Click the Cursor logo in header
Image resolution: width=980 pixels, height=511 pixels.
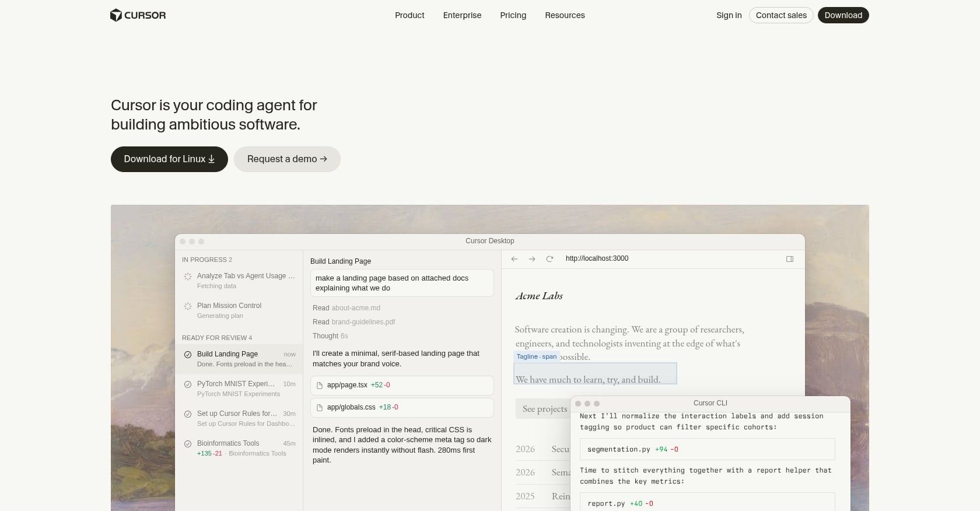click(x=138, y=15)
